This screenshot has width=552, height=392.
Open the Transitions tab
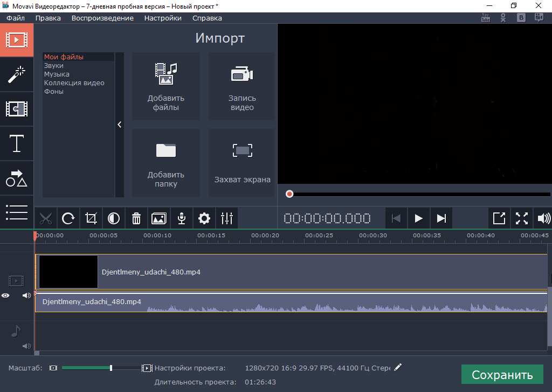pyautogui.click(x=17, y=109)
